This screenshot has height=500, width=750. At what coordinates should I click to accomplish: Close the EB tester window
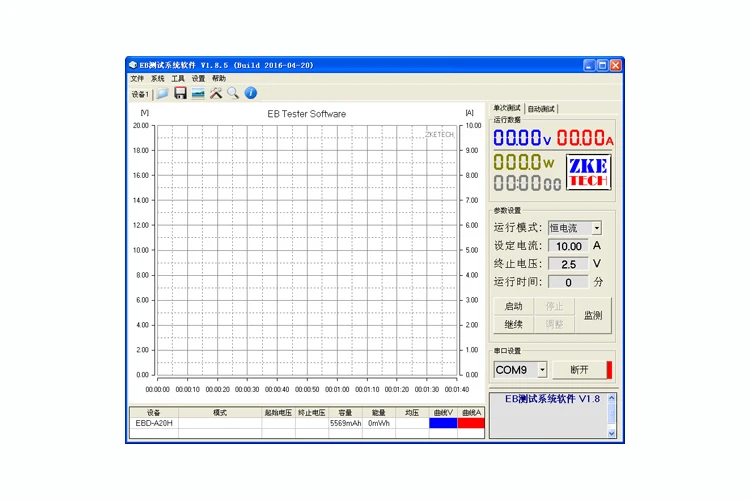tap(616, 66)
